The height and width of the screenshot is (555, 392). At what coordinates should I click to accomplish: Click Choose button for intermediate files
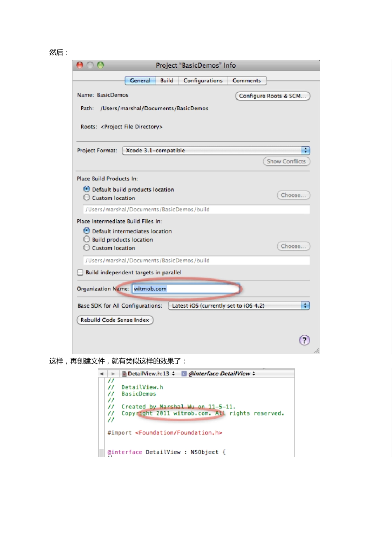(x=293, y=247)
